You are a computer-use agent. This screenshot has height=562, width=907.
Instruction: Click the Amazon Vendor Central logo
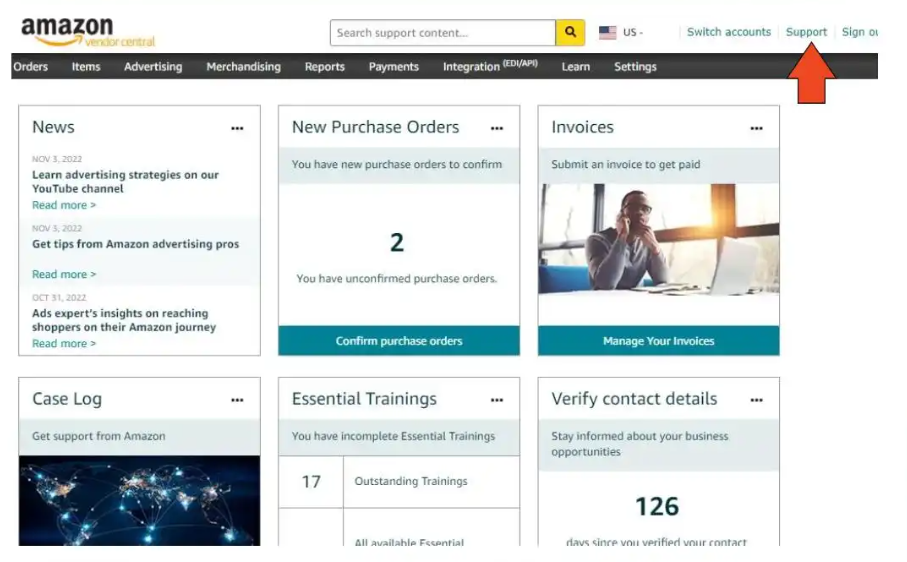pos(88,32)
